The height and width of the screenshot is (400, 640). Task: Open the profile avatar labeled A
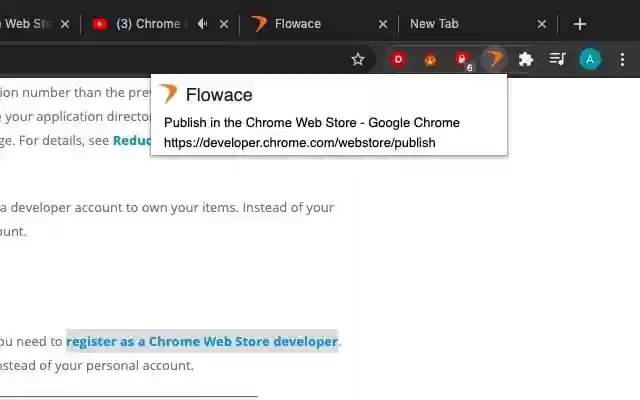click(x=590, y=60)
